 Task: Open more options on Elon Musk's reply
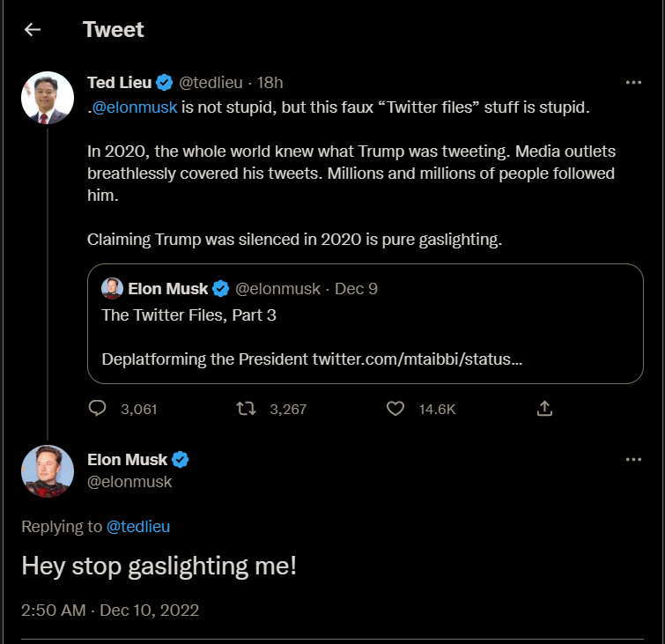[x=633, y=460]
